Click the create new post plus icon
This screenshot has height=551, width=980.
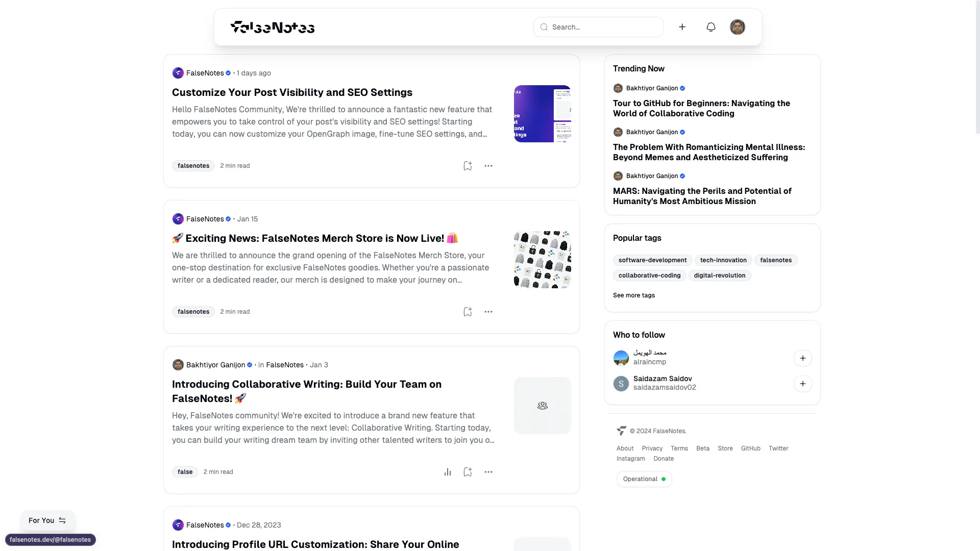[682, 27]
